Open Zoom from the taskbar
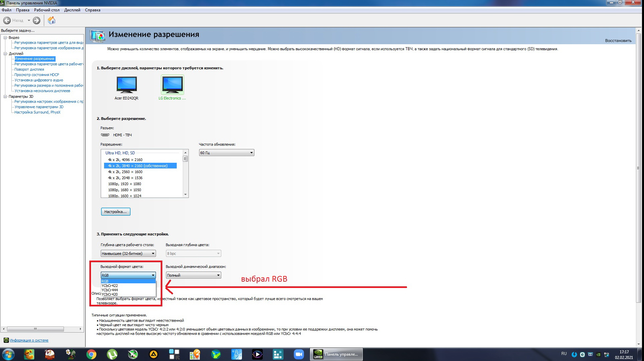 (x=298, y=354)
